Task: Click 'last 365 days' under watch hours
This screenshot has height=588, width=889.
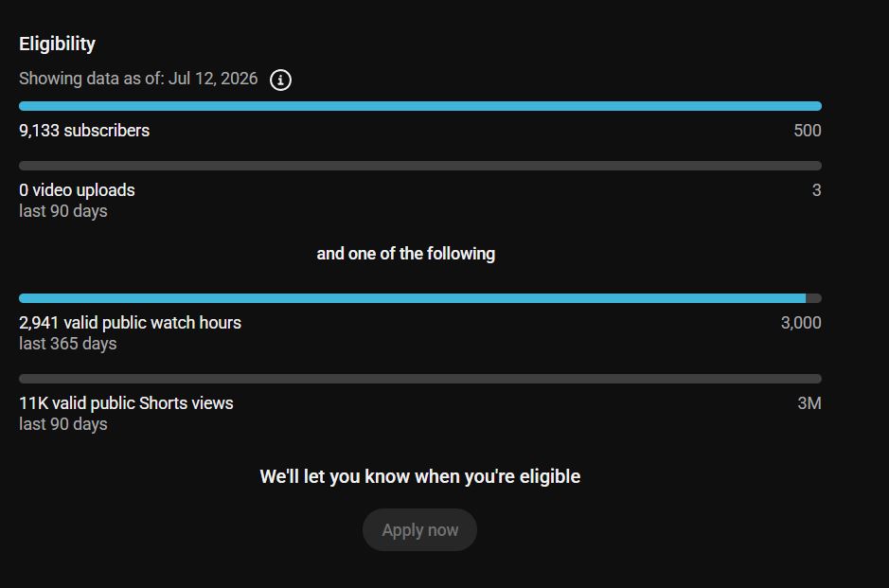Action: pyautogui.click(x=68, y=344)
